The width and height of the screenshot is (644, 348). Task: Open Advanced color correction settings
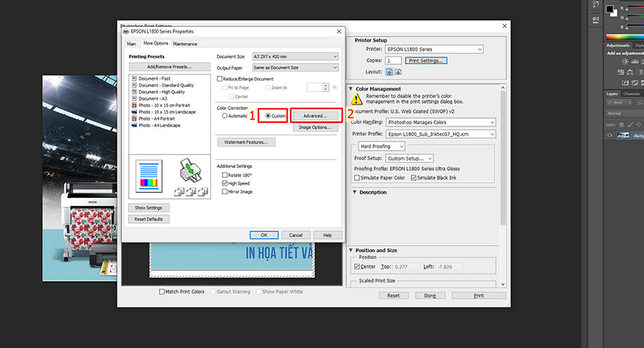pos(316,116)
